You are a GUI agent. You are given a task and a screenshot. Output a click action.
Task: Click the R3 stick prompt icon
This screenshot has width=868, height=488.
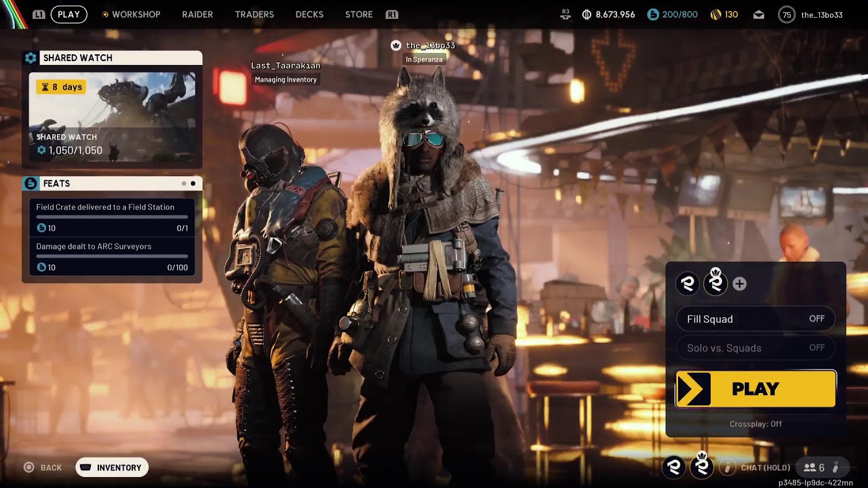[566, 14]
